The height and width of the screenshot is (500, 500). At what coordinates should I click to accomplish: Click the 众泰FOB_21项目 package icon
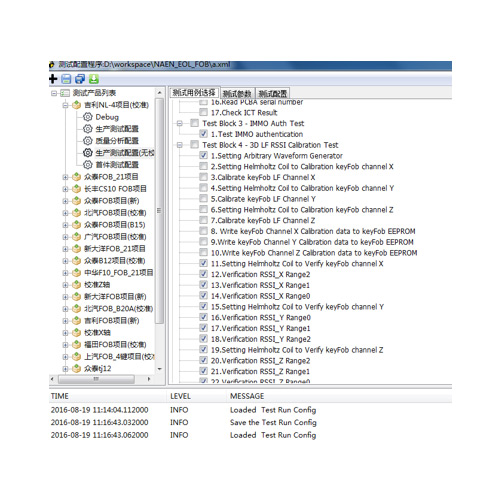[x=77, y=177]
